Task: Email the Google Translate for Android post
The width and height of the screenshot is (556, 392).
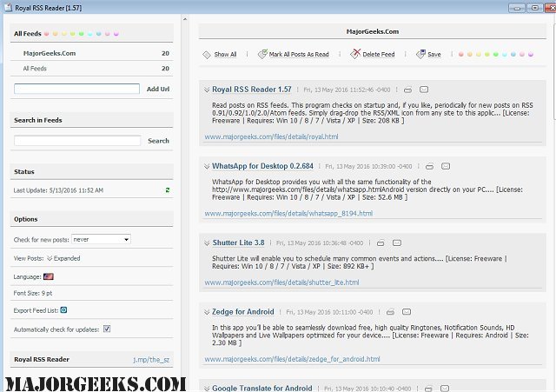Action: click(x=445, y=389)
